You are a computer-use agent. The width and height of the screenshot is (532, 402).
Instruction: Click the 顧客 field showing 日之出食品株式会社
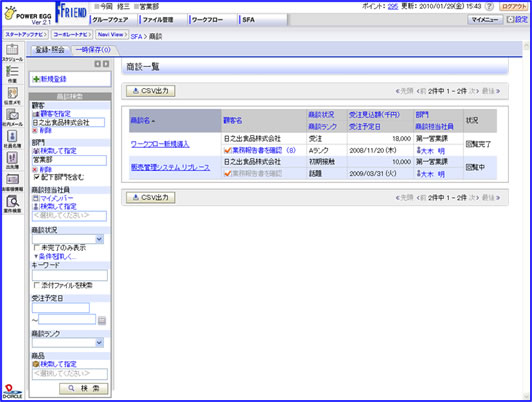point(69,122)
